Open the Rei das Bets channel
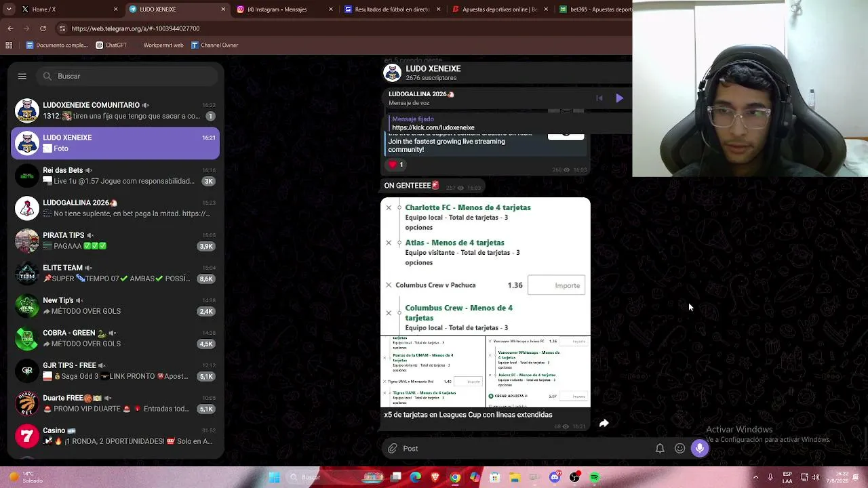The width and height of the screenshot is (868, 488). click(115, 176)
